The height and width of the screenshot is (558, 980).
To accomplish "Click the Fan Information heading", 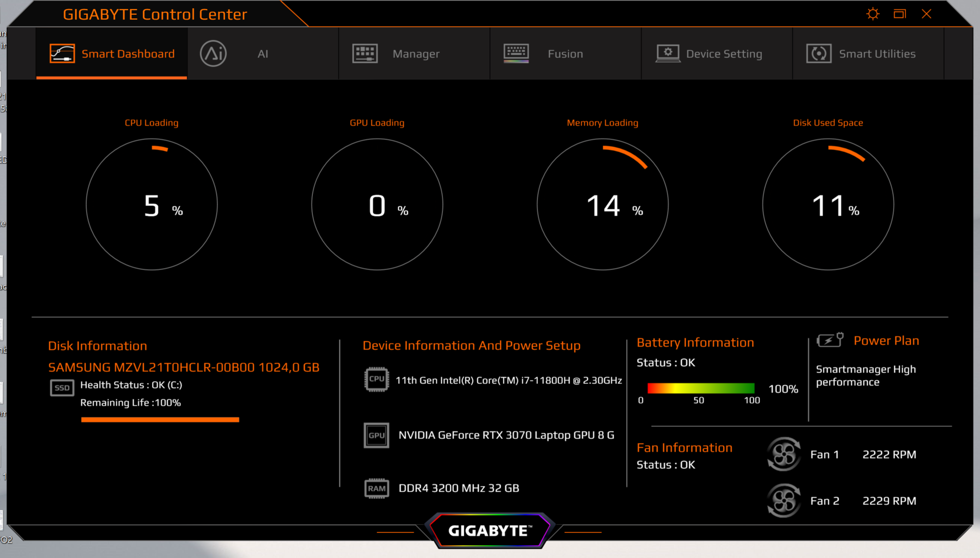I will (x=684, y=448).
